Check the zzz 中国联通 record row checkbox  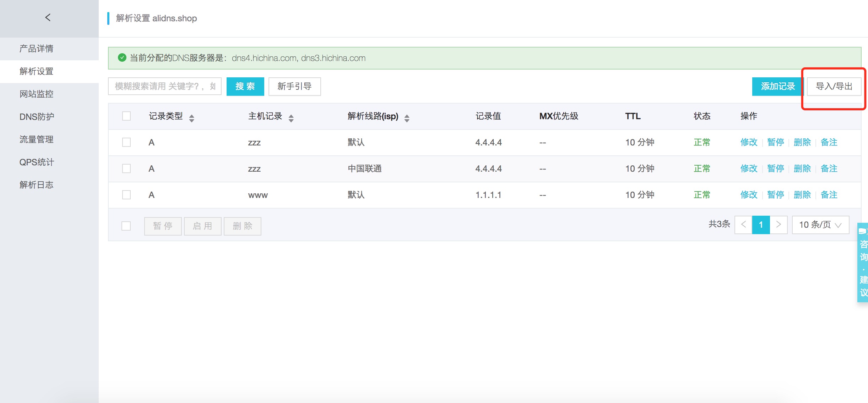(126, 169)
